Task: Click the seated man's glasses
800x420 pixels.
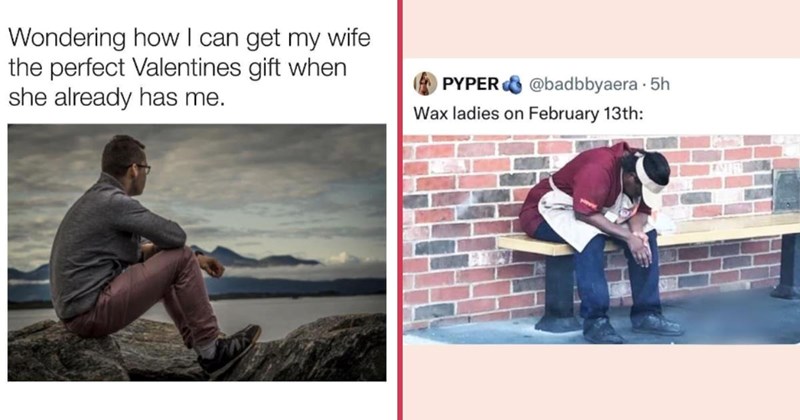Action: (141, 167)
